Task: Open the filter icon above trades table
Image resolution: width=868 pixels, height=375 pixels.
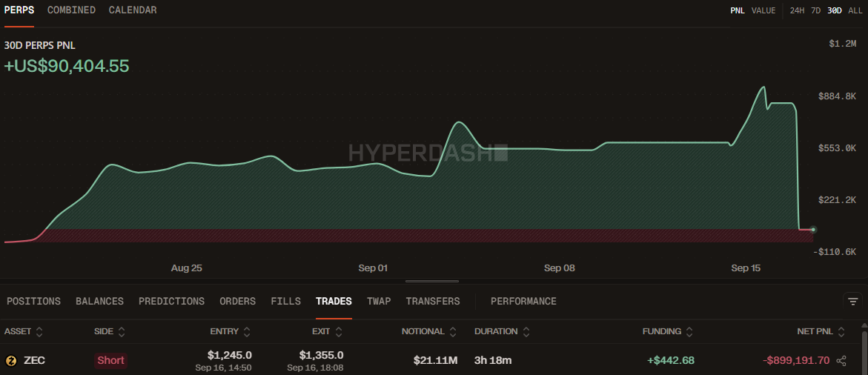Action: 852,302
